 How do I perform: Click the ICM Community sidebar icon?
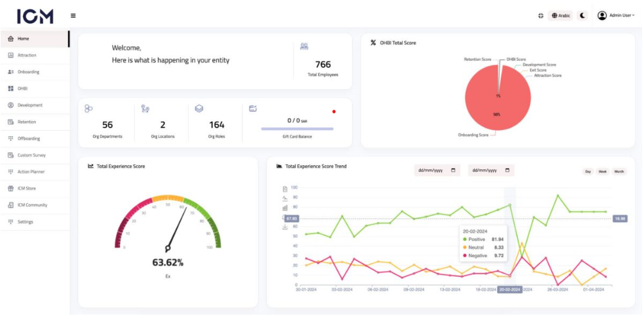[11, 205]
